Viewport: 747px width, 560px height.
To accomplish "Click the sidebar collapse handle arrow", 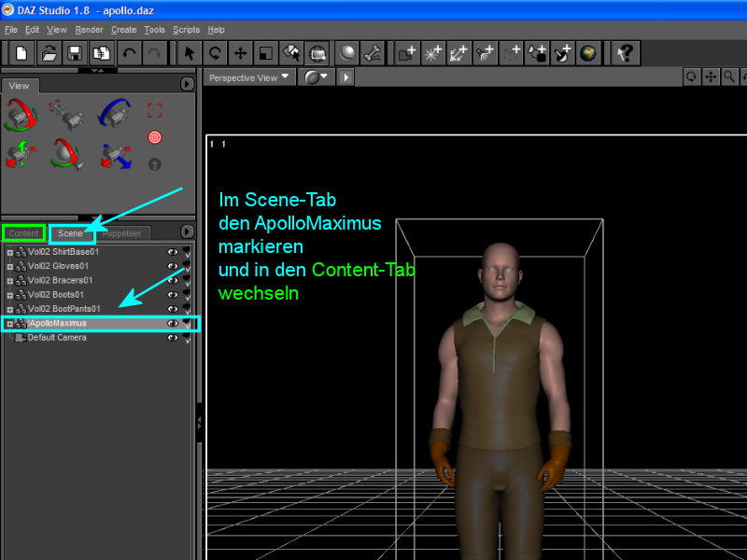I will [x=199, y=422].
